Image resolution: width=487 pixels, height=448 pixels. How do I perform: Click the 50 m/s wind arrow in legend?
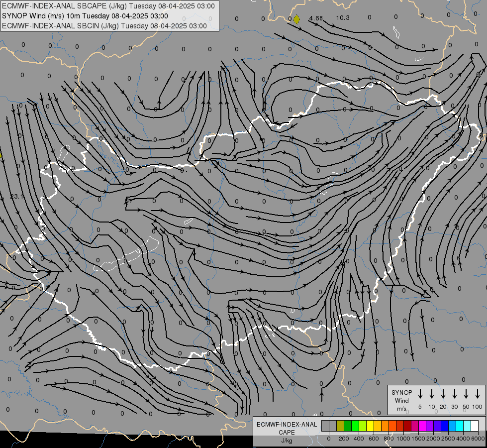tap(466, 394)
